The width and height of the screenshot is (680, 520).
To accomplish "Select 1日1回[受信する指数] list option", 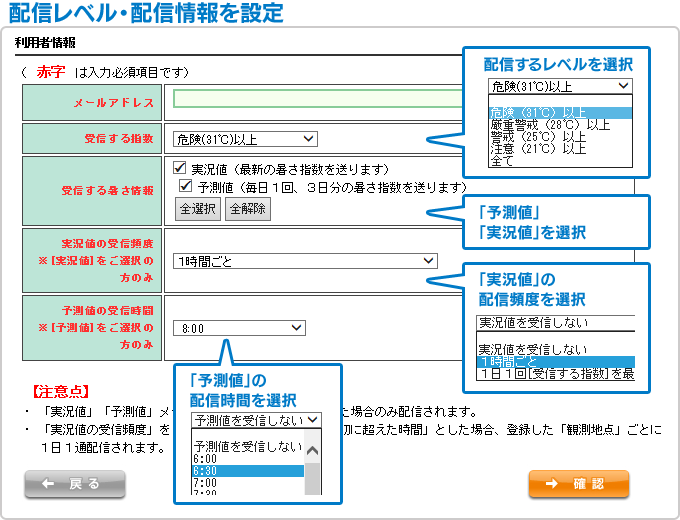I will click(556, 373).
